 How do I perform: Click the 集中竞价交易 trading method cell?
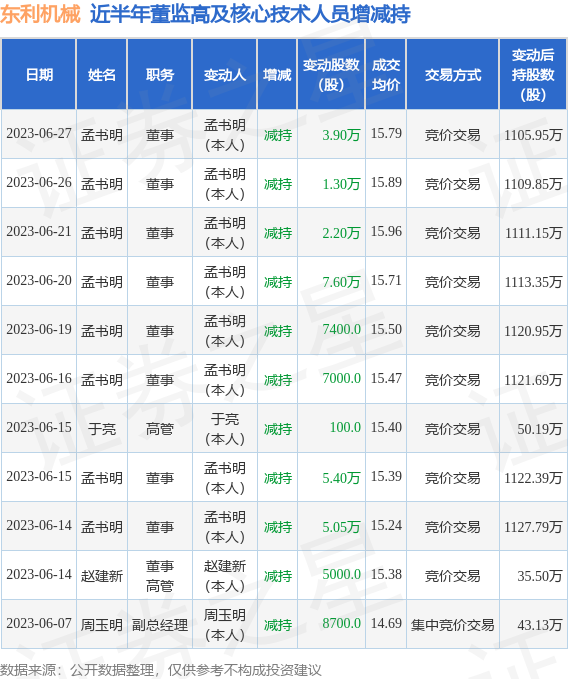tap(452, 624)
